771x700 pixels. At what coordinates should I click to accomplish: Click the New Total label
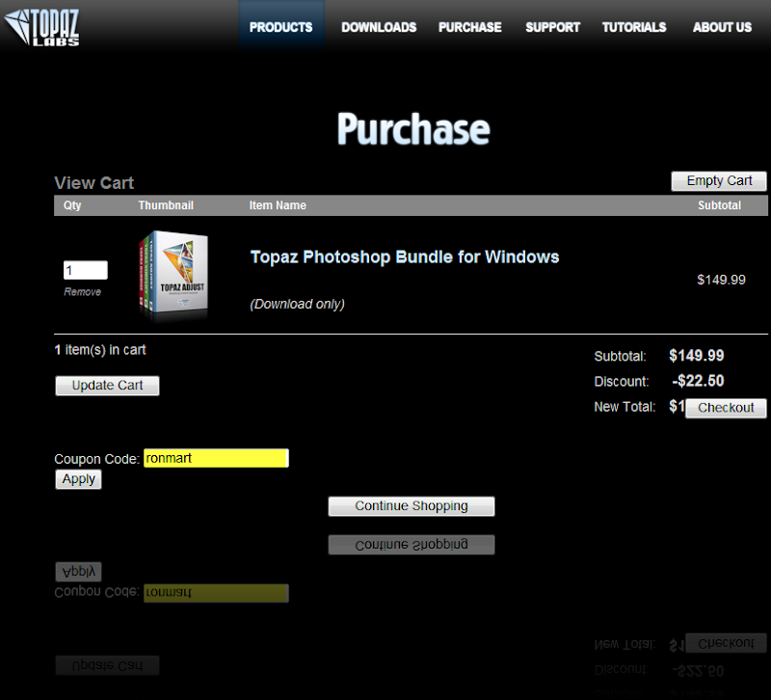pyautogui.click(x=625, y=407)
